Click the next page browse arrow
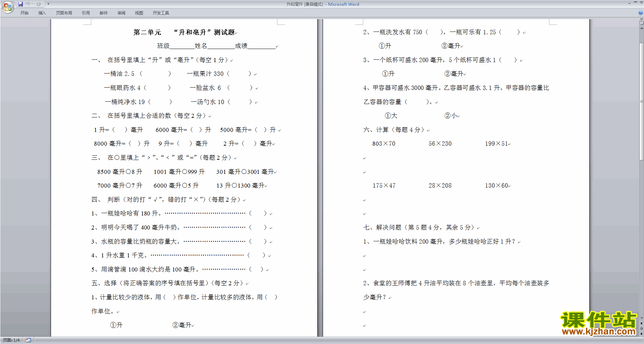 [x=642, y=334]
